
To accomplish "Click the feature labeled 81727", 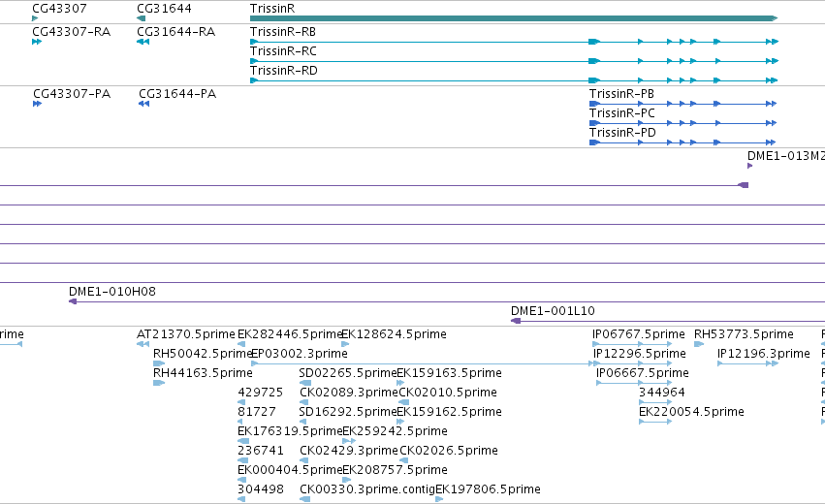I will tap(257, 413).
